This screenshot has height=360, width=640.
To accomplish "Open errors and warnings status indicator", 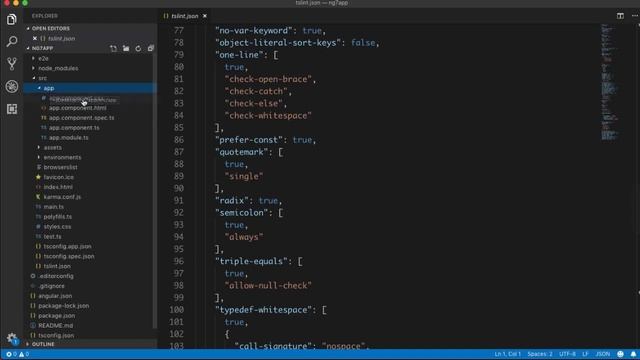I will click(17, 354).
